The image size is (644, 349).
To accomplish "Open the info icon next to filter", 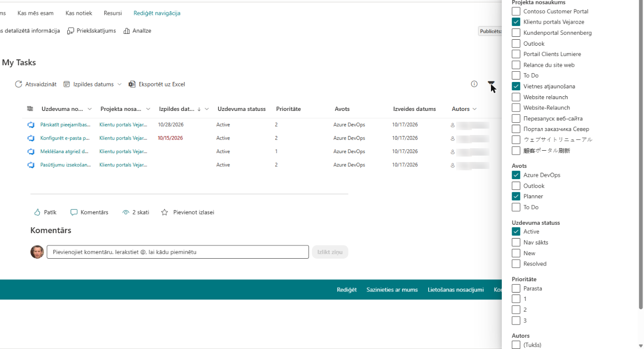I will coord(474,84).
